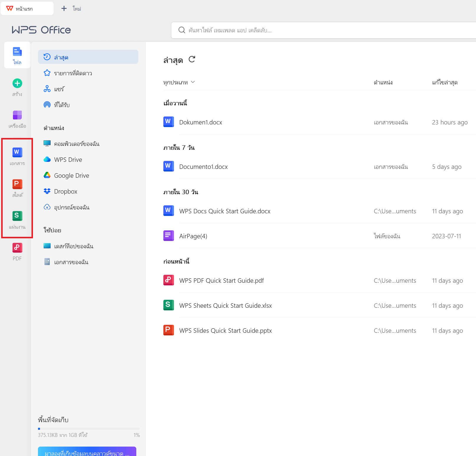Click the green สร้าง create icon

click(x=17, y=84)
